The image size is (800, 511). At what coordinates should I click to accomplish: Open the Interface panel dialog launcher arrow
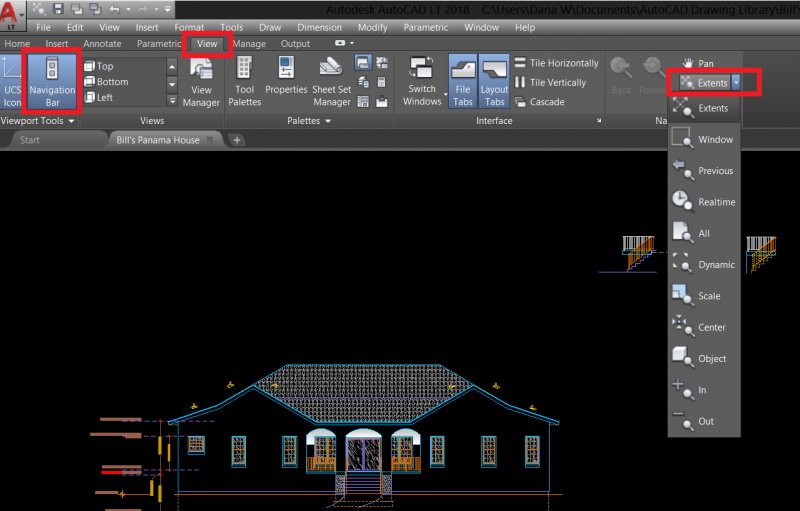(598, 121)
